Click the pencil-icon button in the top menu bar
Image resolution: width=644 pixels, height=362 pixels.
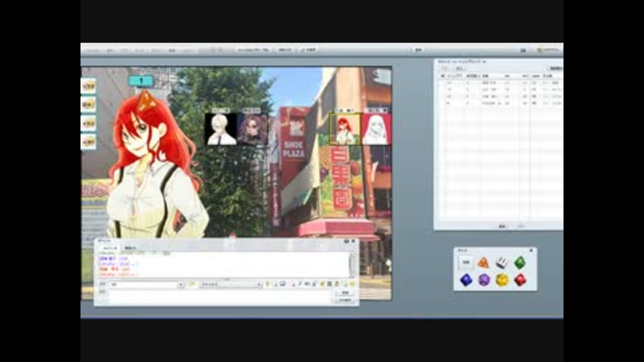(x=309, y=50)
